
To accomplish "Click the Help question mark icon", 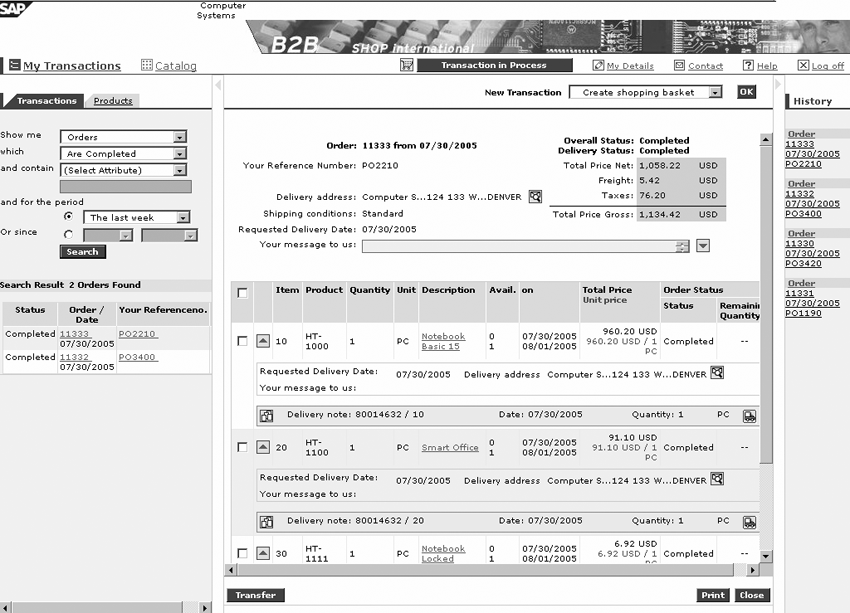I will coord(748,66).
